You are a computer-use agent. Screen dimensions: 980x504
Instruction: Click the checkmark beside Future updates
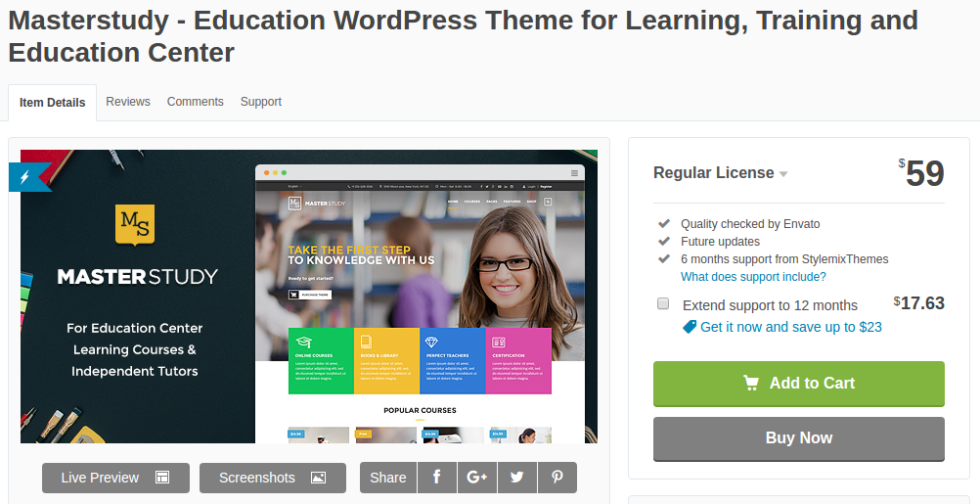(x=664, y=241)
